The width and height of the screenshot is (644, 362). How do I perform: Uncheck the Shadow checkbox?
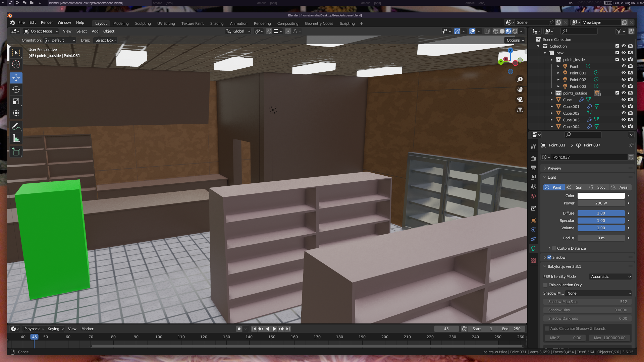tap(549, 257)
